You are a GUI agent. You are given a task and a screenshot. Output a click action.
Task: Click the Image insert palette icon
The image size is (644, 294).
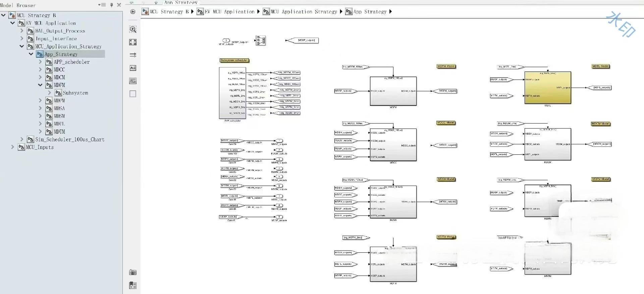pos(133,81)
